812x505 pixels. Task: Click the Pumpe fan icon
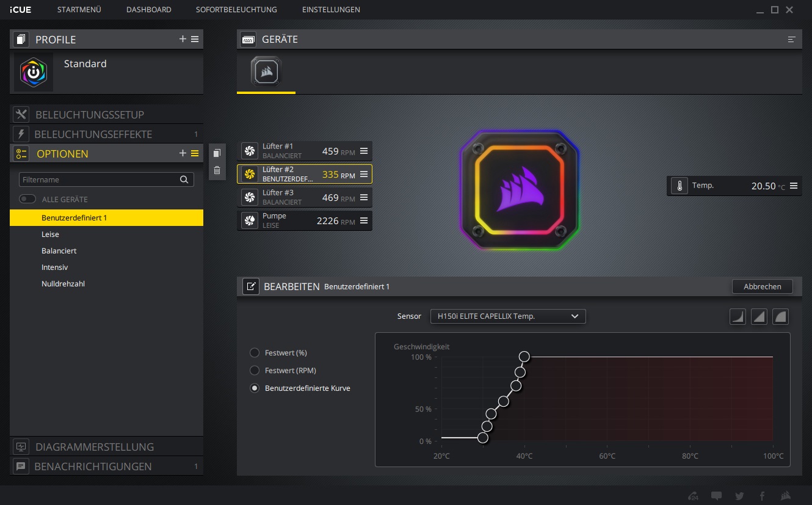pos(249,220)
